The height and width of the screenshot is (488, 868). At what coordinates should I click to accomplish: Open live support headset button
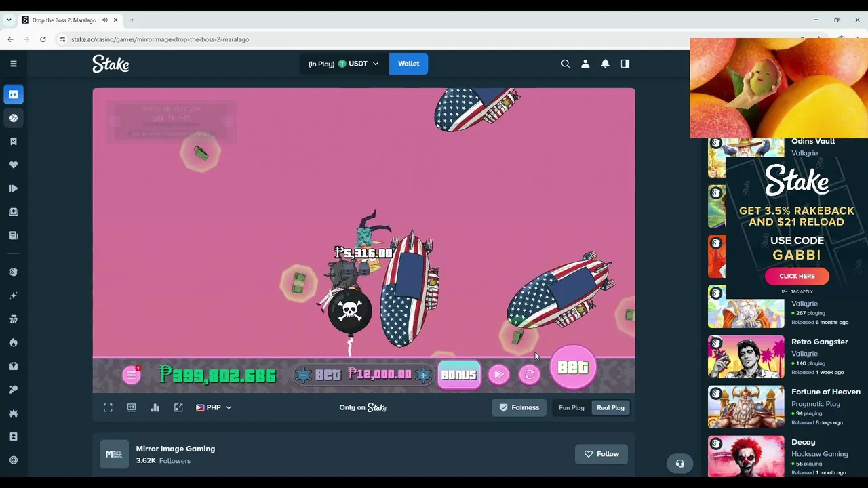pyautogui.click(x=679, y=464)
